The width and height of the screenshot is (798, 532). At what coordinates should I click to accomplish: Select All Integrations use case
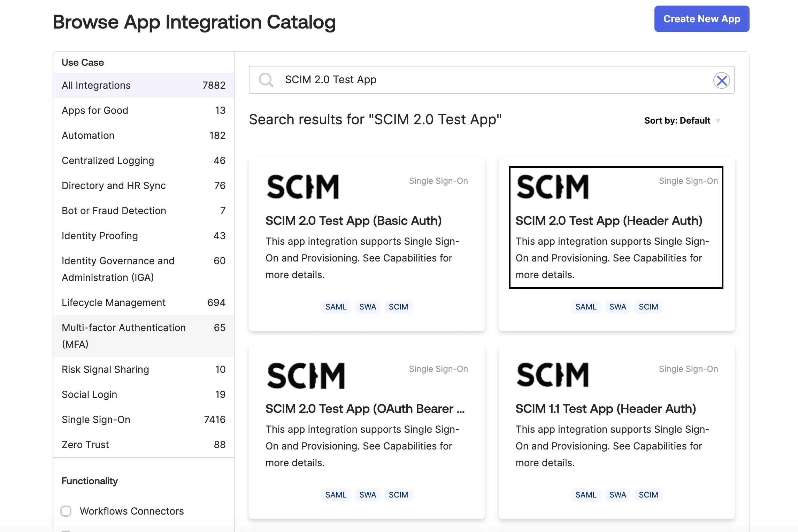tap(144, 85)
